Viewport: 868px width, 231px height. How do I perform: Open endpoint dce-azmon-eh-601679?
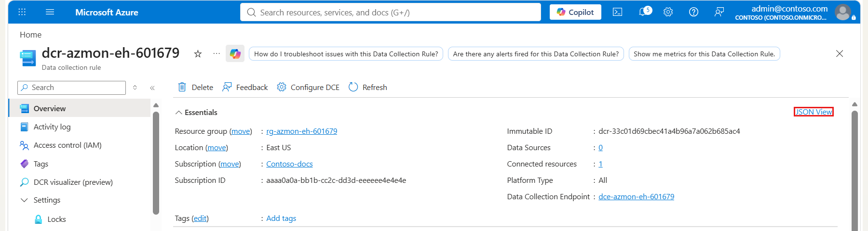click(x=637, y=196)
